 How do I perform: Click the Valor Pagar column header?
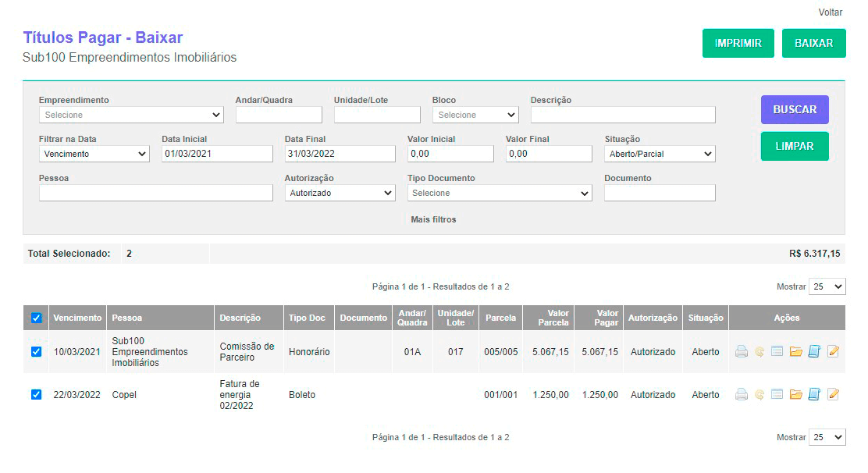point(598,318)
